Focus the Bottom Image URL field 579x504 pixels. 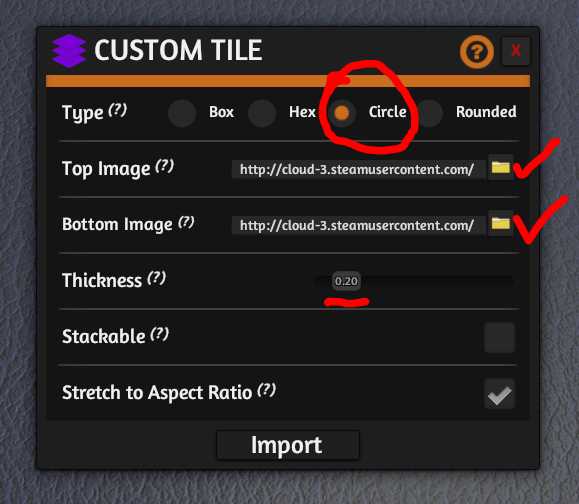[359, 225]
